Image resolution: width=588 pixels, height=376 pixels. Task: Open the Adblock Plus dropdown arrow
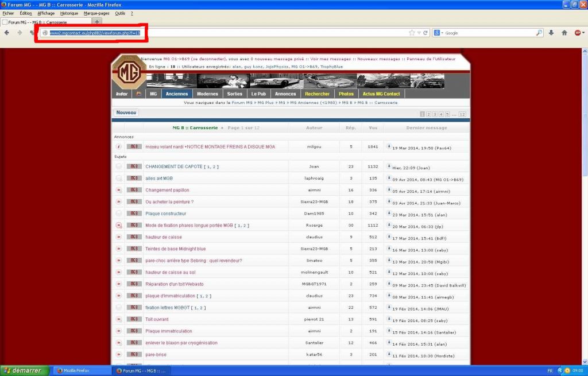tap(583, 33)
